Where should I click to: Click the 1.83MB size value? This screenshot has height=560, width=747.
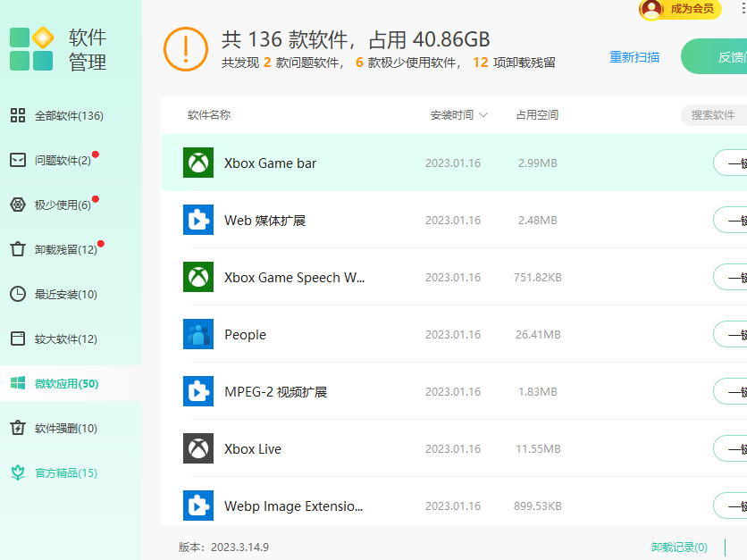point(537,391)
